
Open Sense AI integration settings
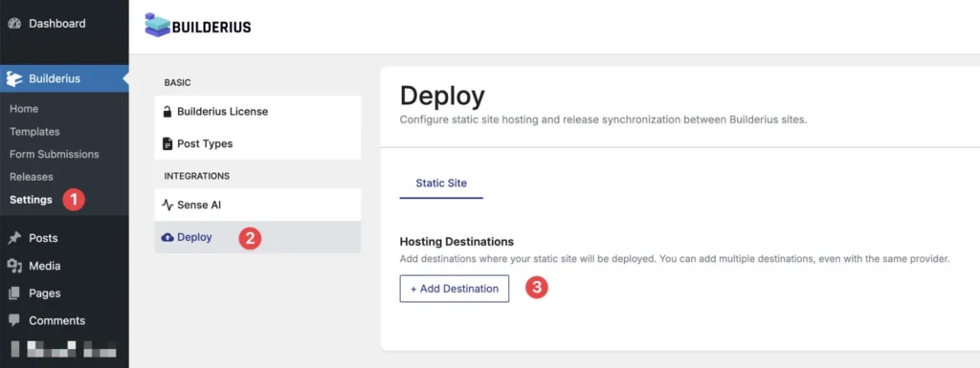point(257,205)
